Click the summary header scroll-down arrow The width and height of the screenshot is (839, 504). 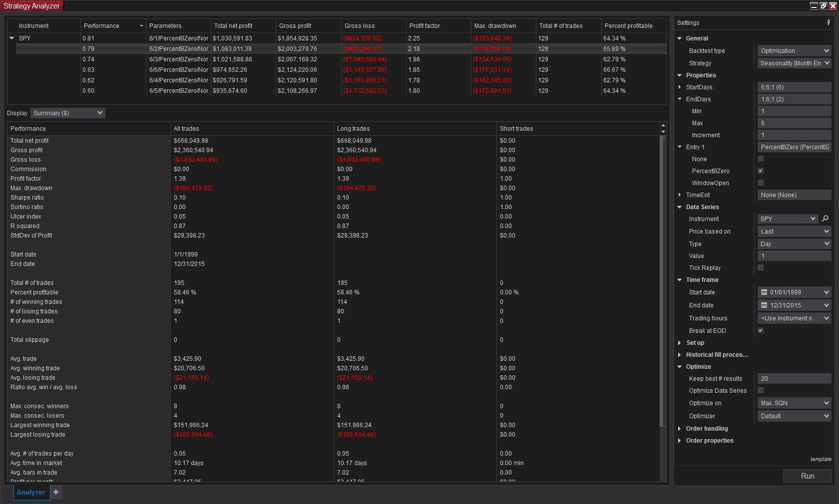click(663, 132)
